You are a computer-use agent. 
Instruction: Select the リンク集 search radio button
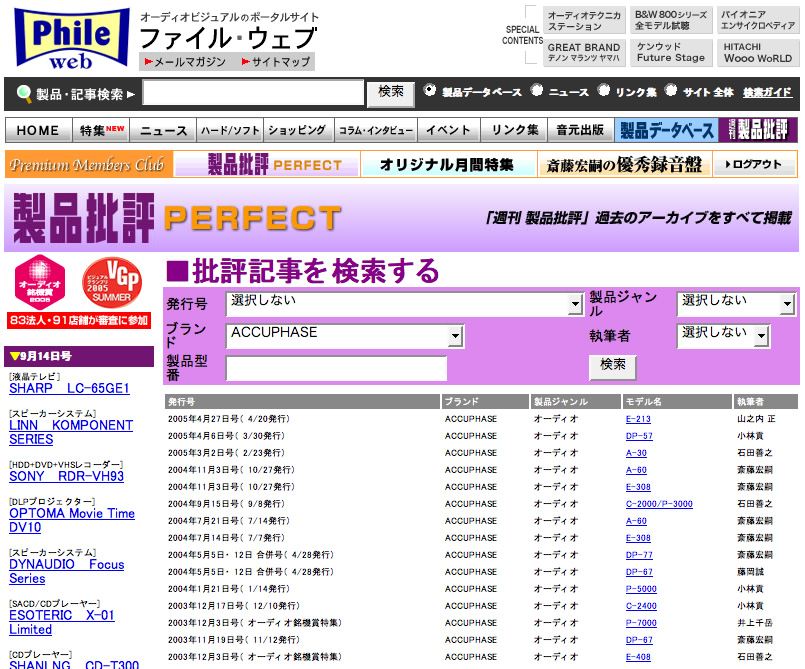(604, 90)
